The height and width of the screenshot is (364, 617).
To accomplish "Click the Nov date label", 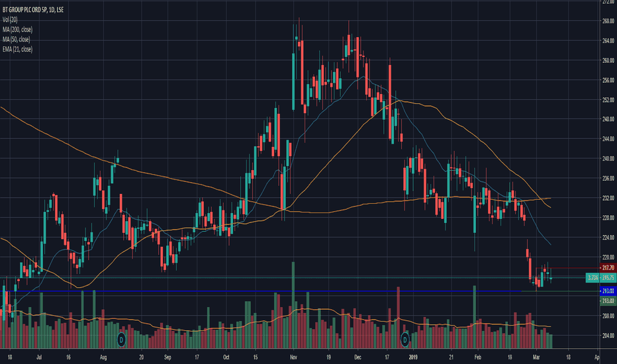I will click(x=293, y=357).
